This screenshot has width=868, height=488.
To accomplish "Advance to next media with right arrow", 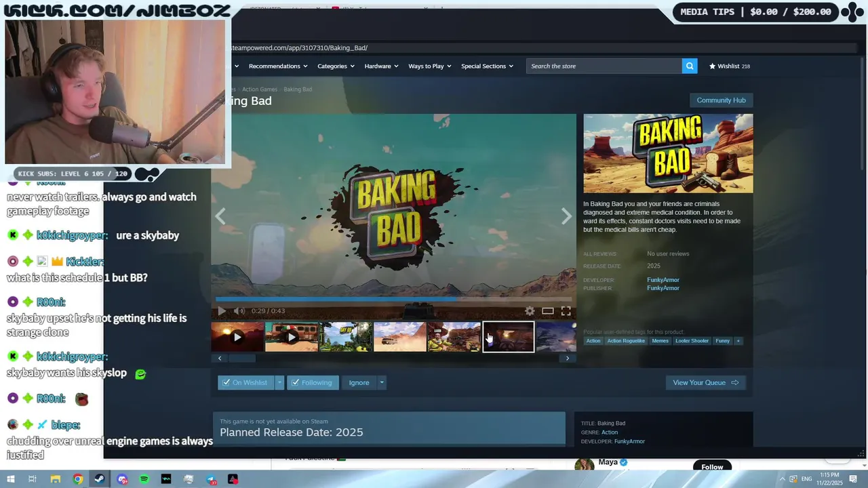I will (x=566, y=216).
